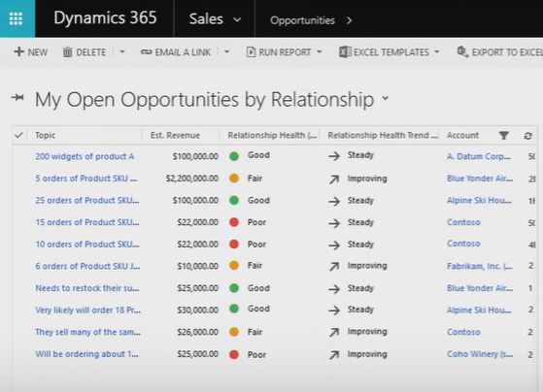Open Fabrikam, Inc. account link
Image resolution: width=543 pixels, height=392 pixels.
click(480, 266)
